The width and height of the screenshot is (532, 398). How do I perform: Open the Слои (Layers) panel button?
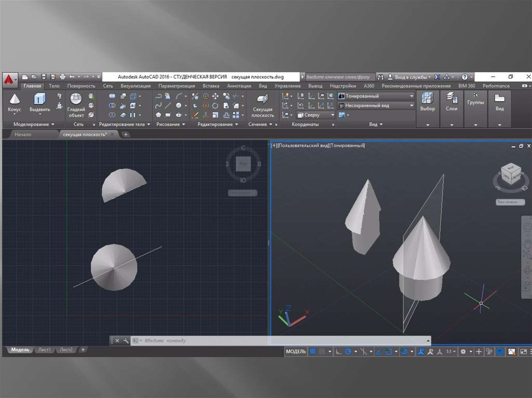[x=451, y=101]
